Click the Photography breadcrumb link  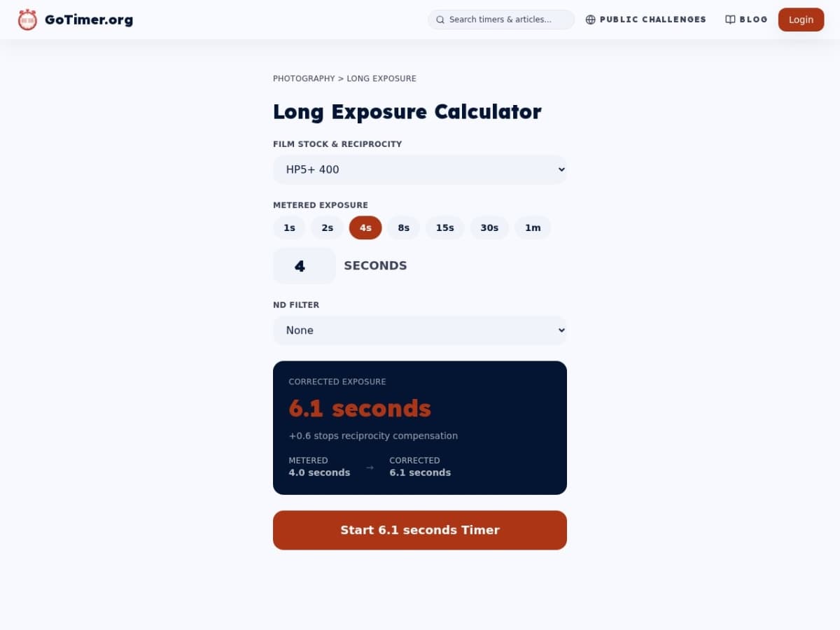[304, 78]
